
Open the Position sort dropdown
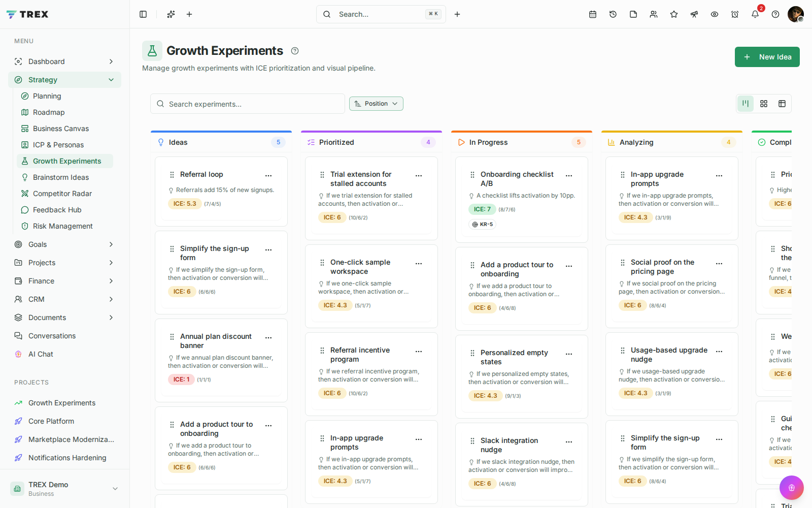pyautogui.click(x=376, y=104)
